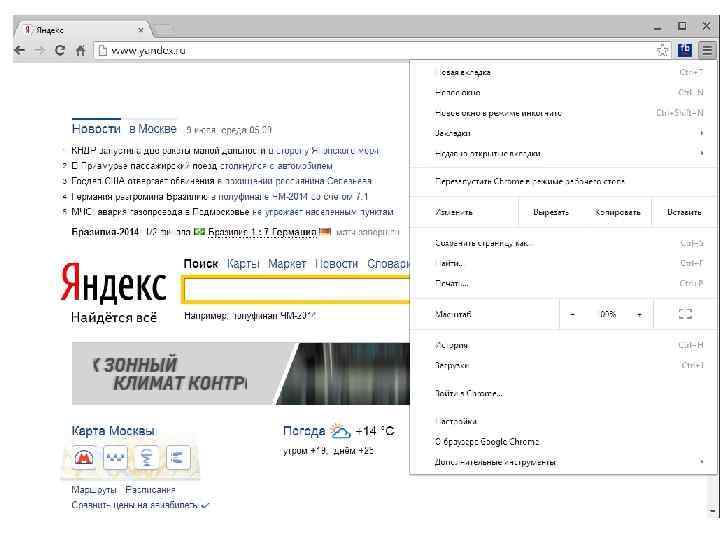The image size is (720, 540).
Task: Select 'Сохранить страницу как...' menu item
Action: click(564, 243)
